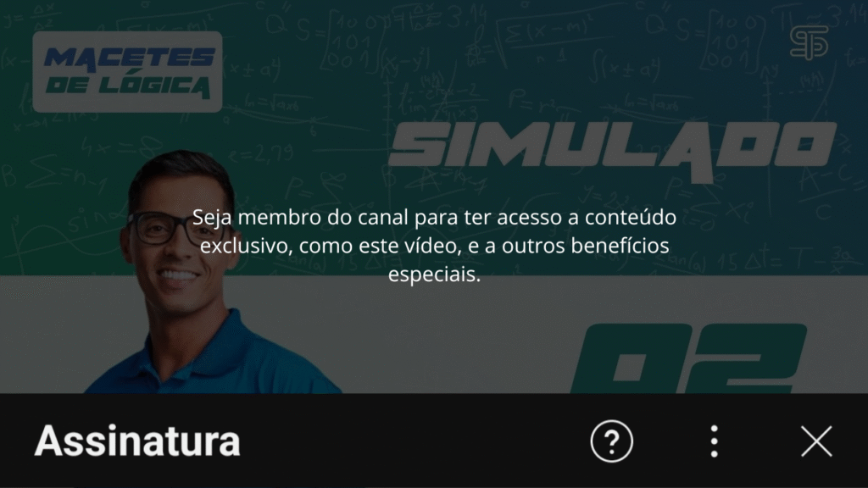Click the word 'especiais.' in the message
Screen dimensions: 868x488
point(434,274)
